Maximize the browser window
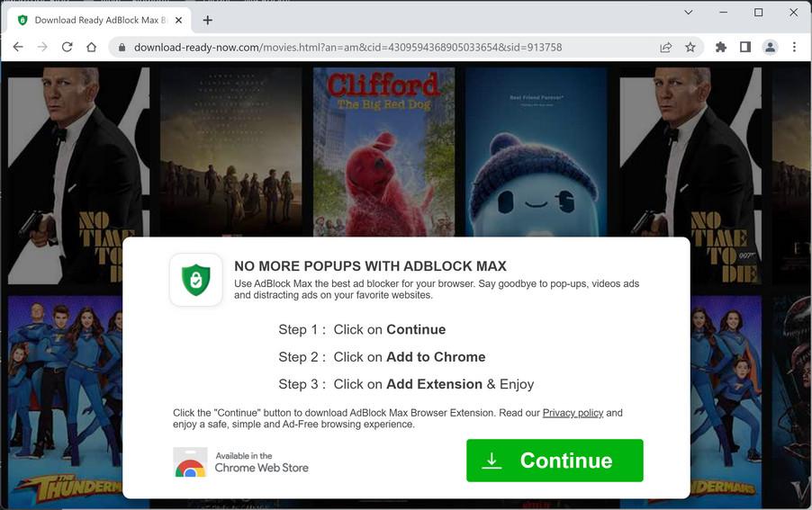 (x=759, y=12)
